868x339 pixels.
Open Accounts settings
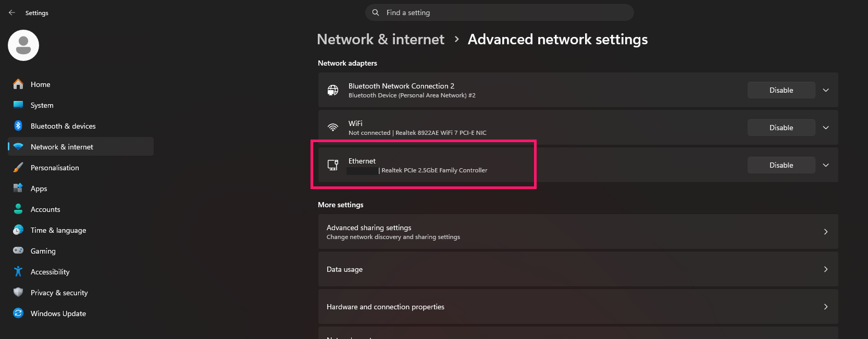[x=81, y=209]
